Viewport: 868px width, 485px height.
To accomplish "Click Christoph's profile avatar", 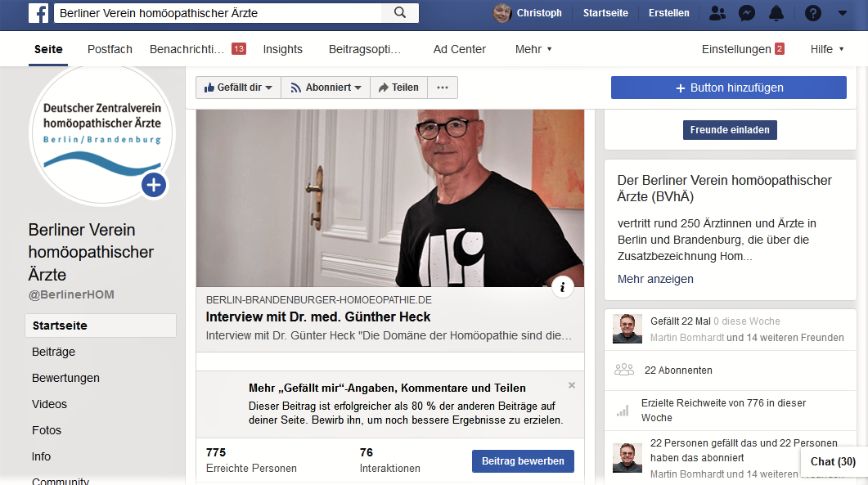I will pos(502,13).
